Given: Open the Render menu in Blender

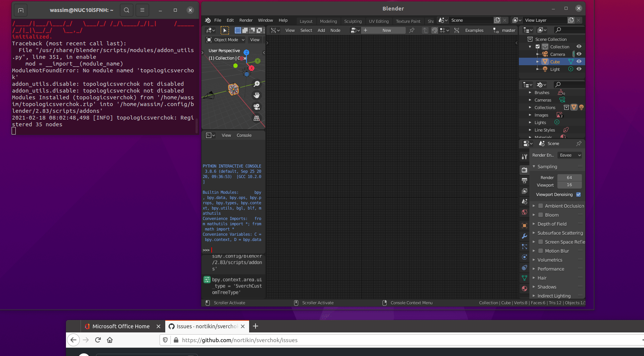Looking at the screenshot, I should [x=246, y=20].
